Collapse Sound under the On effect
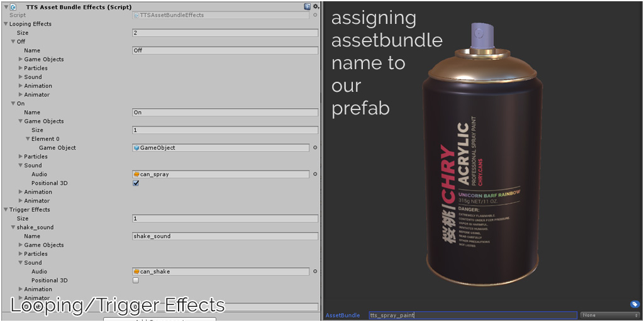The image size is (644, 322). 21,165
